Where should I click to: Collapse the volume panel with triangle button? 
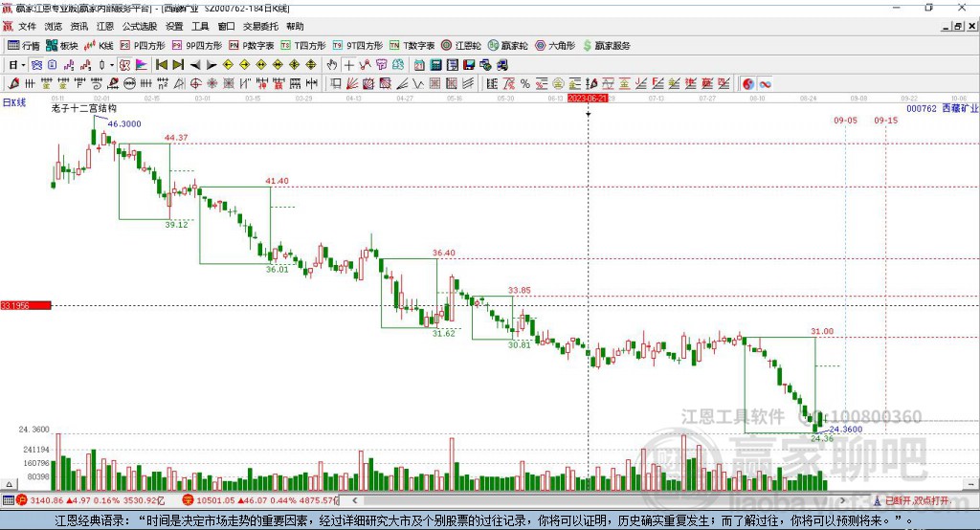(x=9, y=484)
